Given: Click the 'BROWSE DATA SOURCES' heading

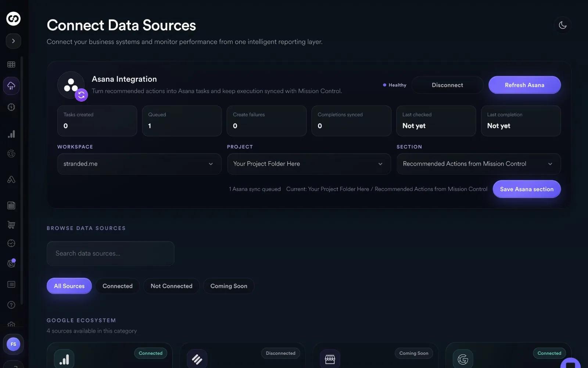Looking at the screenshot, I should [x=86, y=228].
